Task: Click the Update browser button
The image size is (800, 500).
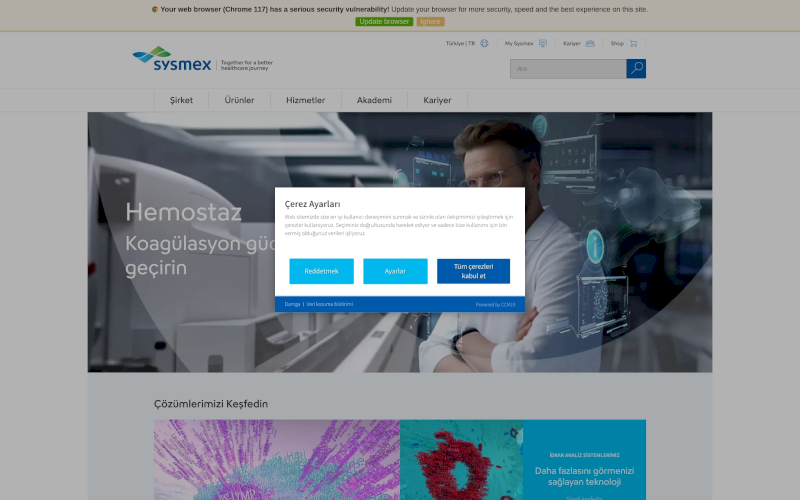Action: pyautogui.click(x=384, y=21)
